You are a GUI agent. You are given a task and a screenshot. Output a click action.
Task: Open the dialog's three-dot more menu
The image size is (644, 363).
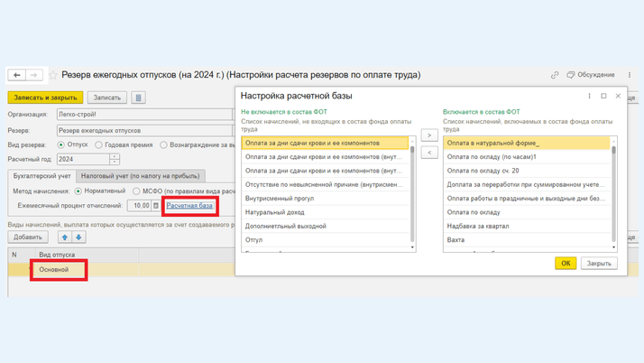[590, 96]
